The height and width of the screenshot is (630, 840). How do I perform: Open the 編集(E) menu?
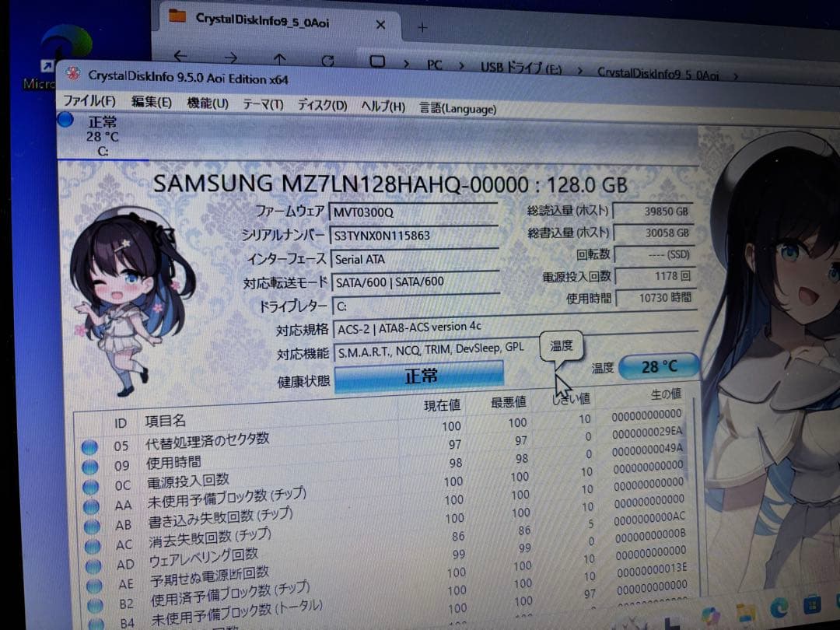click(152, 102)
